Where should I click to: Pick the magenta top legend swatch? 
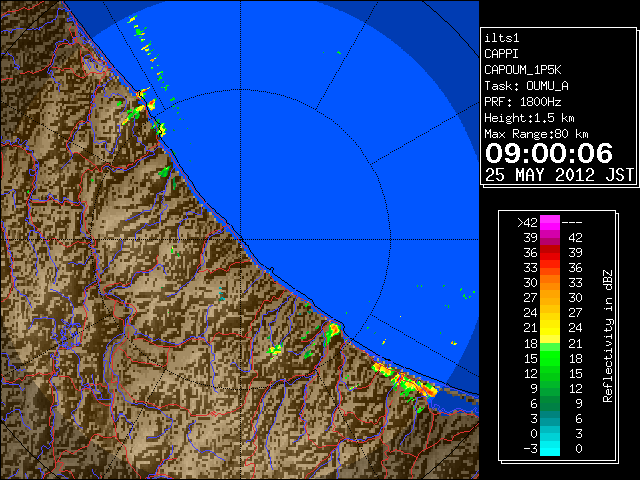tap(550, 223)
